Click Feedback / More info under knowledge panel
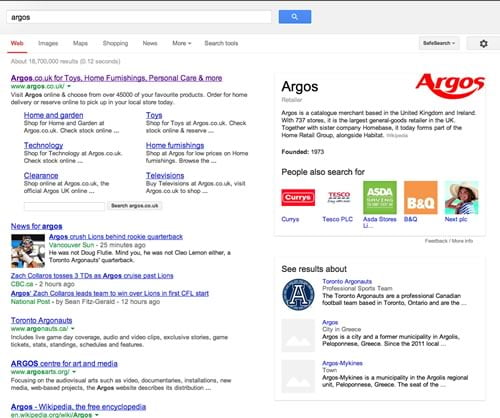 click(449, 241)
